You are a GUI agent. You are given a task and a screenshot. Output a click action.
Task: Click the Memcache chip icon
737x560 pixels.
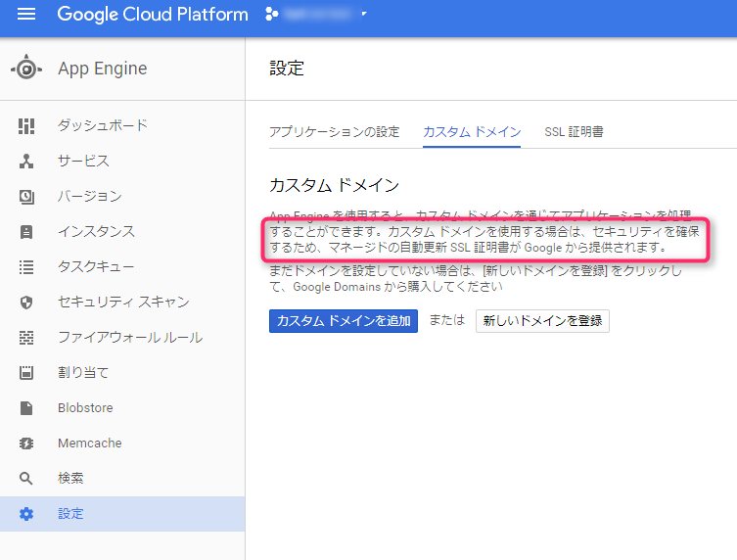point(26,443)
